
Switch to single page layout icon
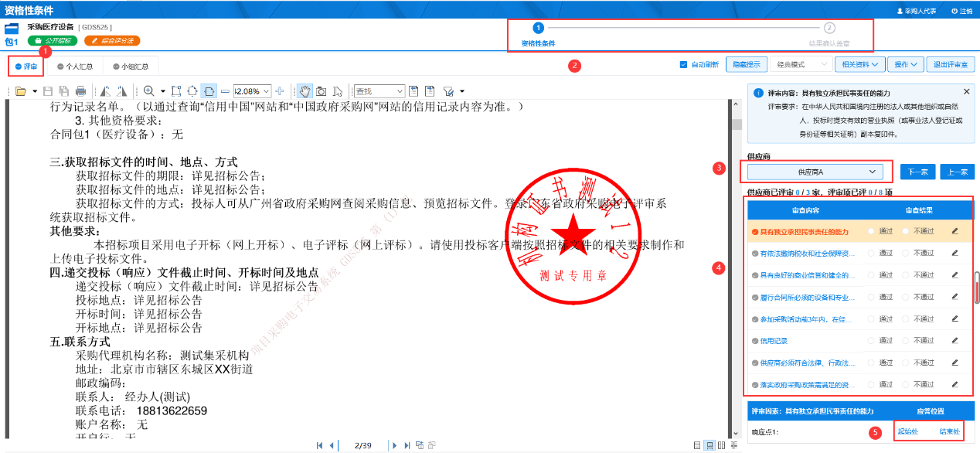[x=697, y=445]
